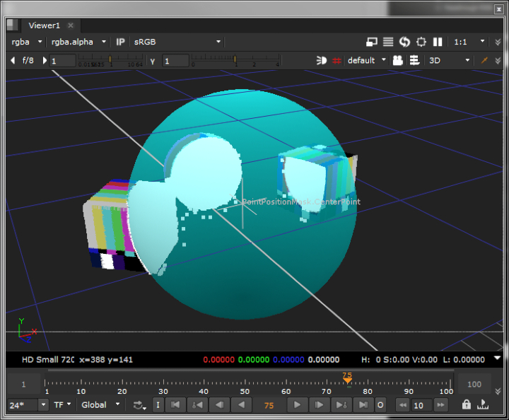This screenshot has width=509, height=420.
Task: Click the refresh viewer icon
Action: pyautogui.click(x=404, y=42)
